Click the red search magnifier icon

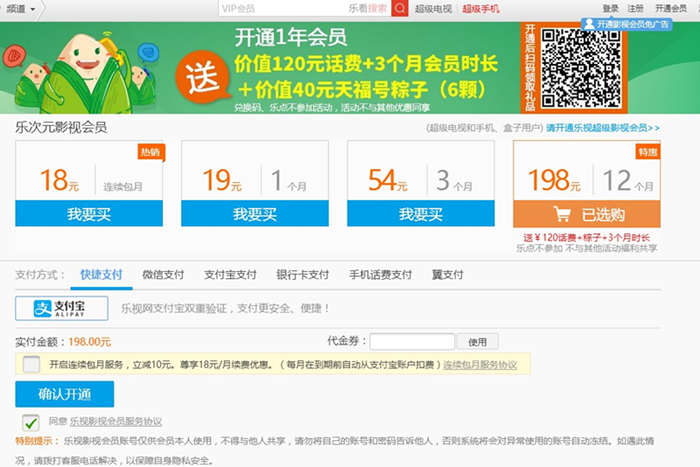400,8
